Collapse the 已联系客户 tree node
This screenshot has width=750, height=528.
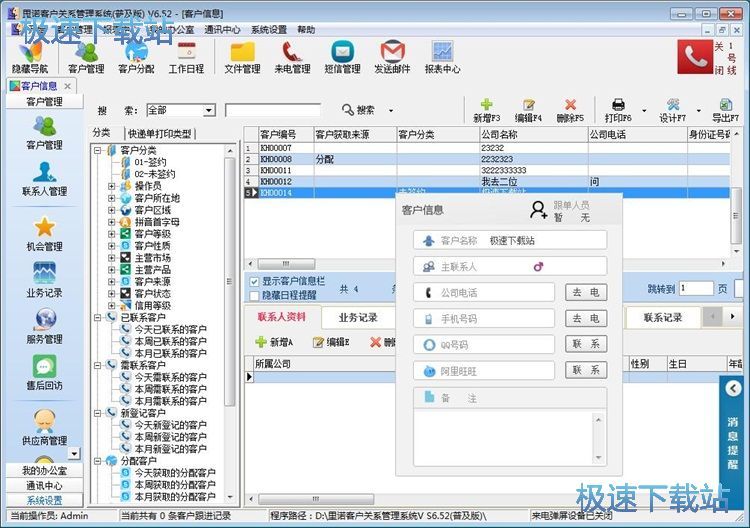click(98, 318)
